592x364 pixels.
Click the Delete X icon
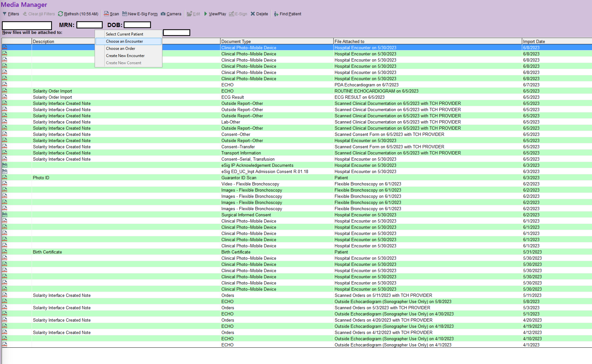pos(253,14)
